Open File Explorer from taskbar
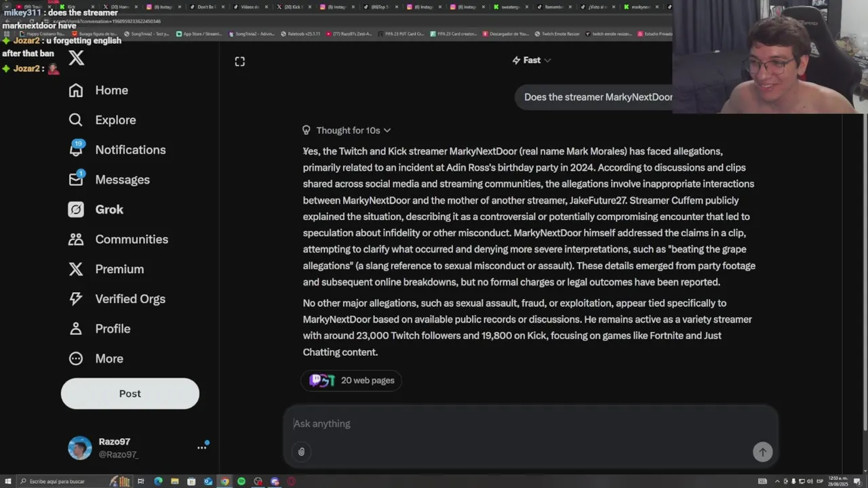The width and height of the screenshot is (868, 488). tap(174, 481)
